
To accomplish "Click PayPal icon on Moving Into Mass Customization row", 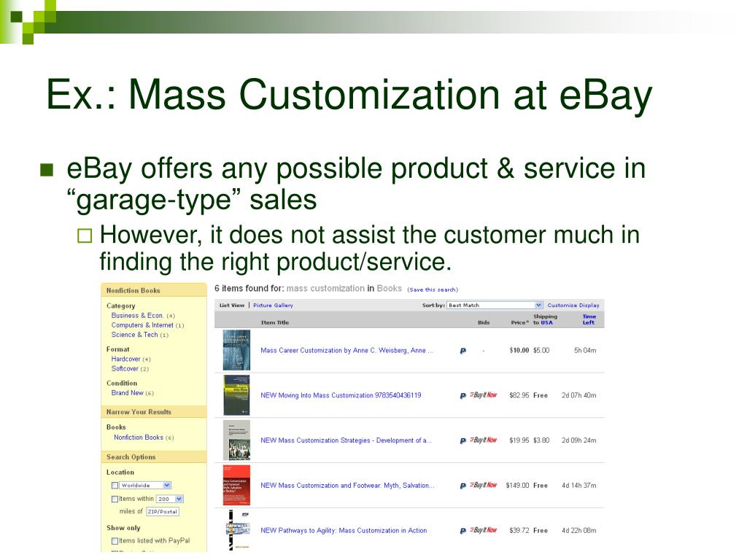I will 462,395.
